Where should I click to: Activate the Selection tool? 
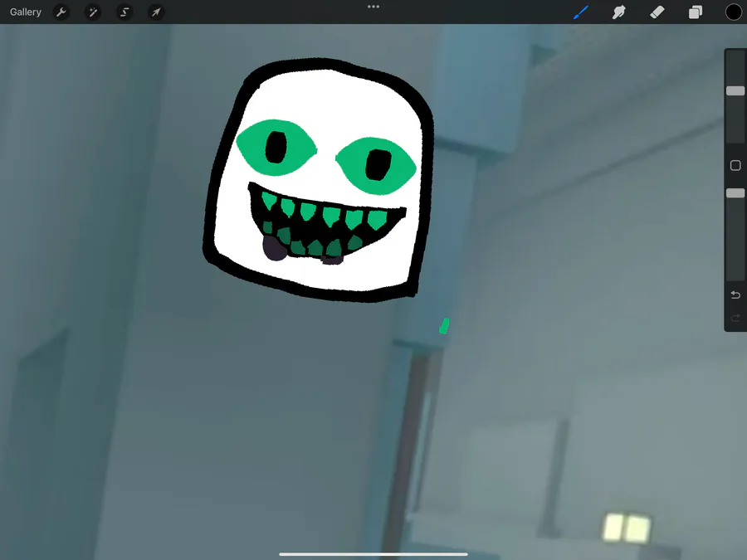(124, 12)
